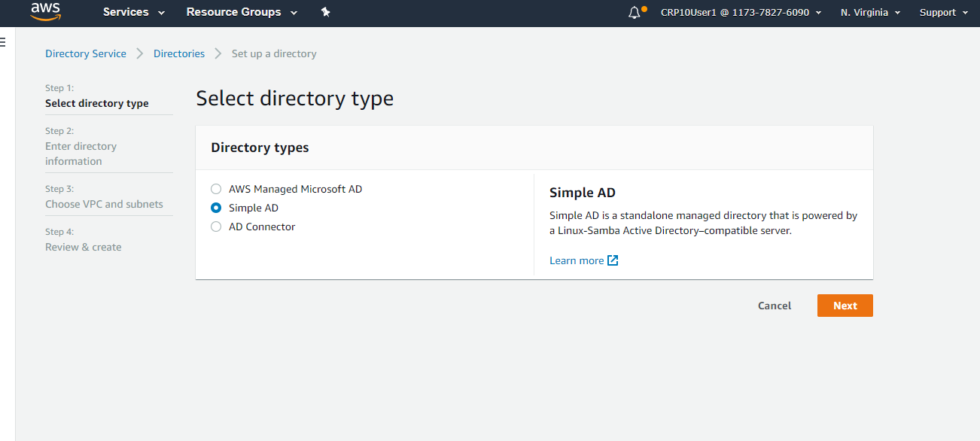This screenshot has width=980, height=441.
Task: Expand the Services dropdown menu
Action: [134, 12]
